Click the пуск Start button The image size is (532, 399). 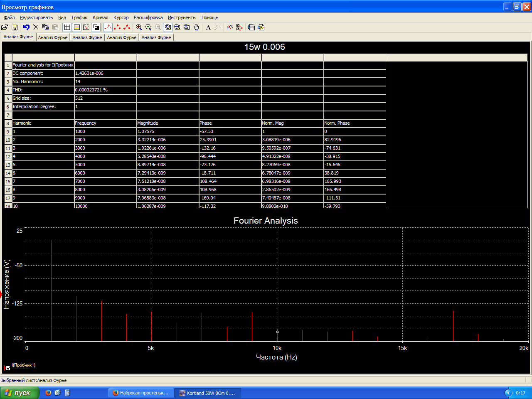click(x=19, y=393)
